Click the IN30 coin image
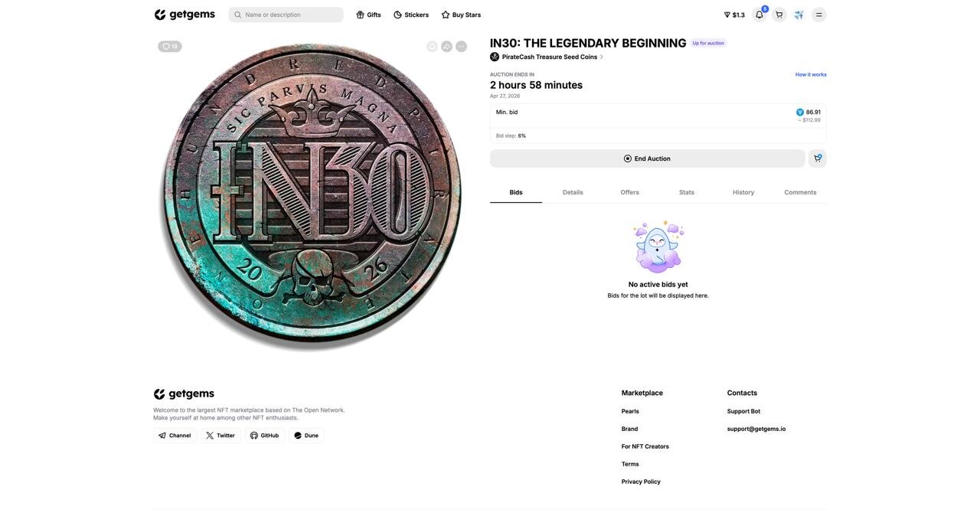The width and height of the screenshot is (980, 516). (x=311, y=196)
